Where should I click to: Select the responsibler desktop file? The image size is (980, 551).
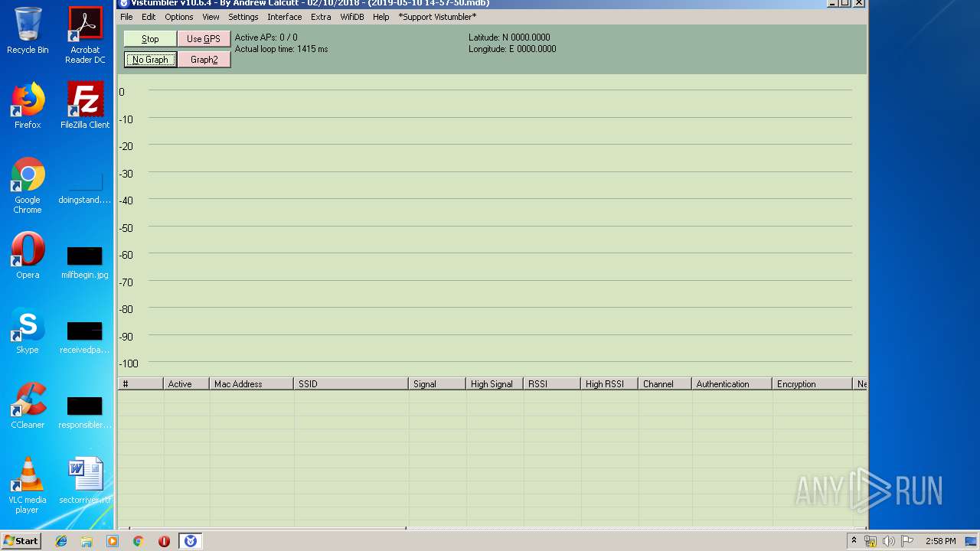pyautogui.click(x=85, y=412)
